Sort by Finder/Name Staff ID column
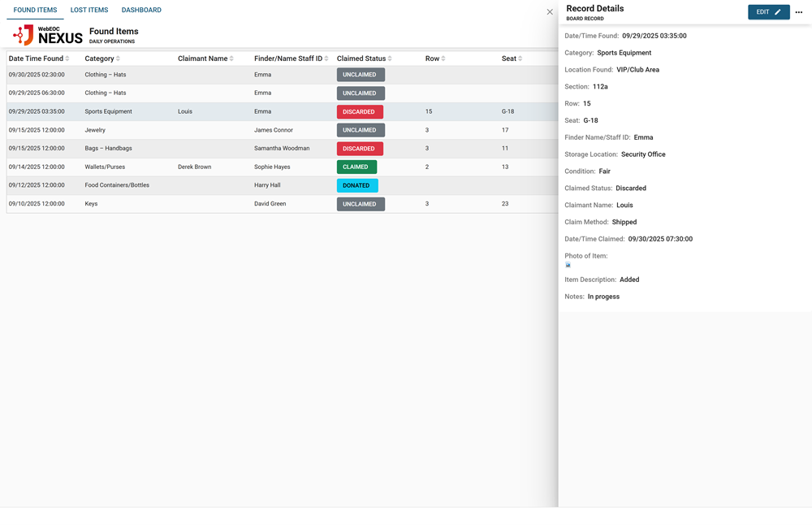 click(x=327, y=59)
